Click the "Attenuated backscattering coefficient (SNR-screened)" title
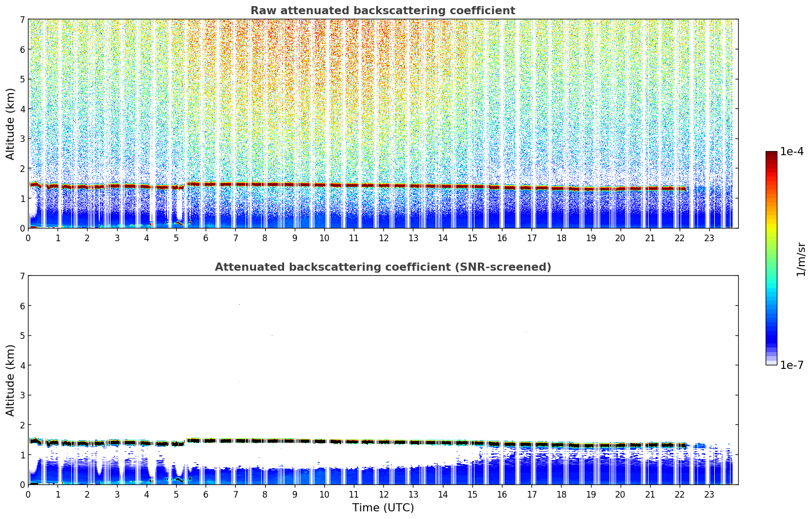Screen dimensions: 812x519 (x=383, y=267)
